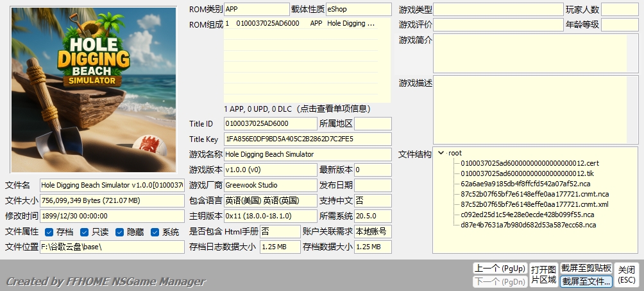Select the cnmt.xml file in the tree
Image resolution: width=644 pixels, height=291 pixels.
point(526,204)
